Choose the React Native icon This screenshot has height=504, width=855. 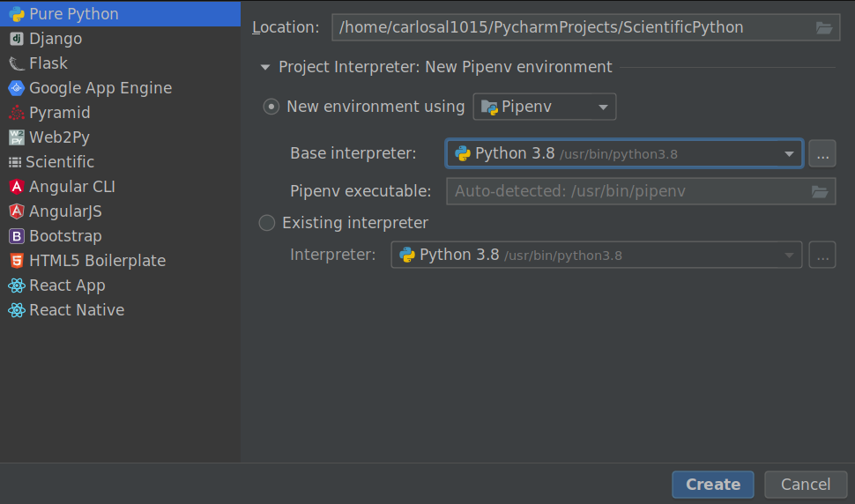(17, 310)
